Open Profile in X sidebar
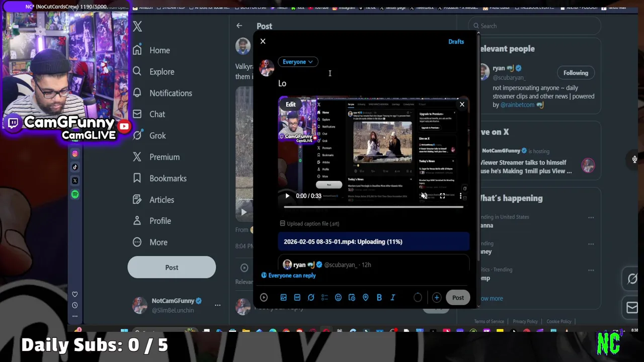Viewport: 644px width, 362px height. [x=151, y=221]
